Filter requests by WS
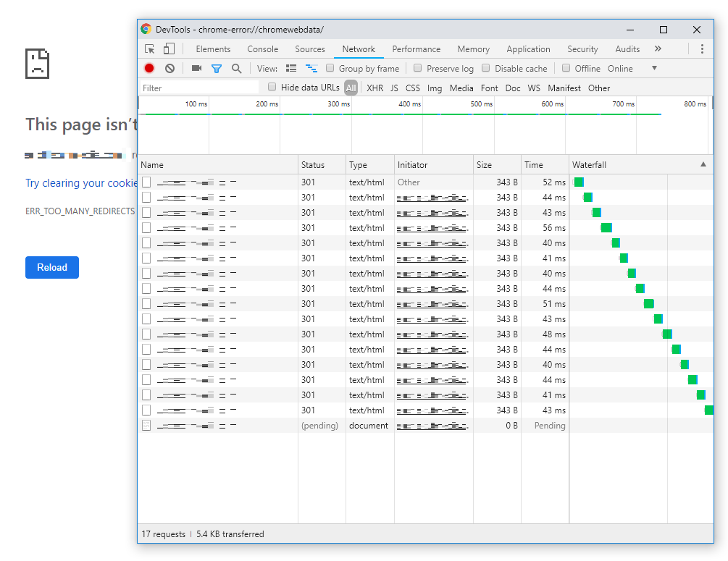Screen dimensions: 728x561 534,88
